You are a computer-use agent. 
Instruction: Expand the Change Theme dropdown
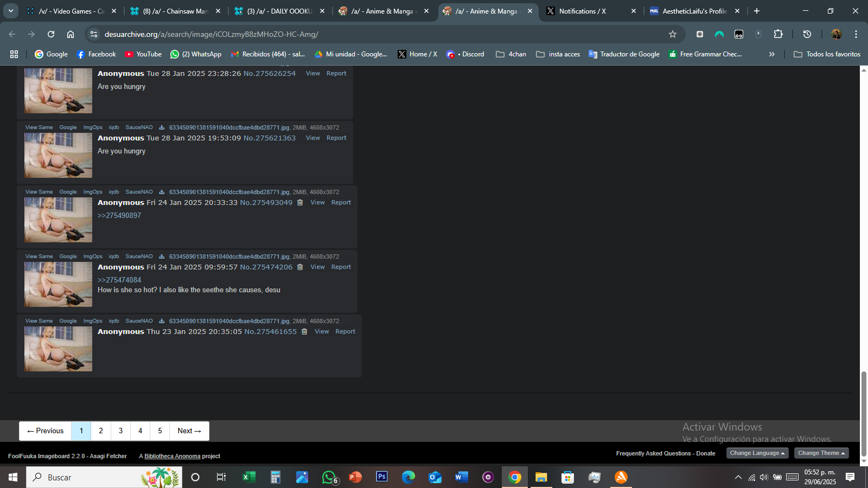pyautogui.click(x=821, y=453)
